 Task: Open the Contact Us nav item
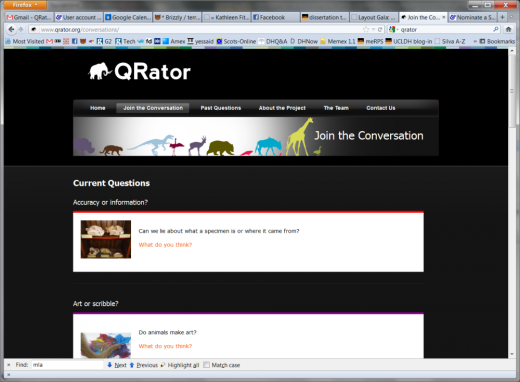(x=381, y=108)
